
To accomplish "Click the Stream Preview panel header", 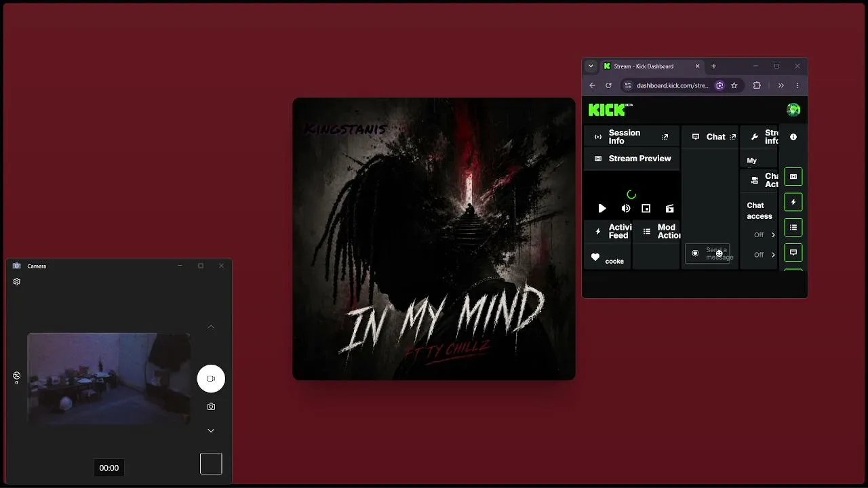I will click(x=631, y=159).
